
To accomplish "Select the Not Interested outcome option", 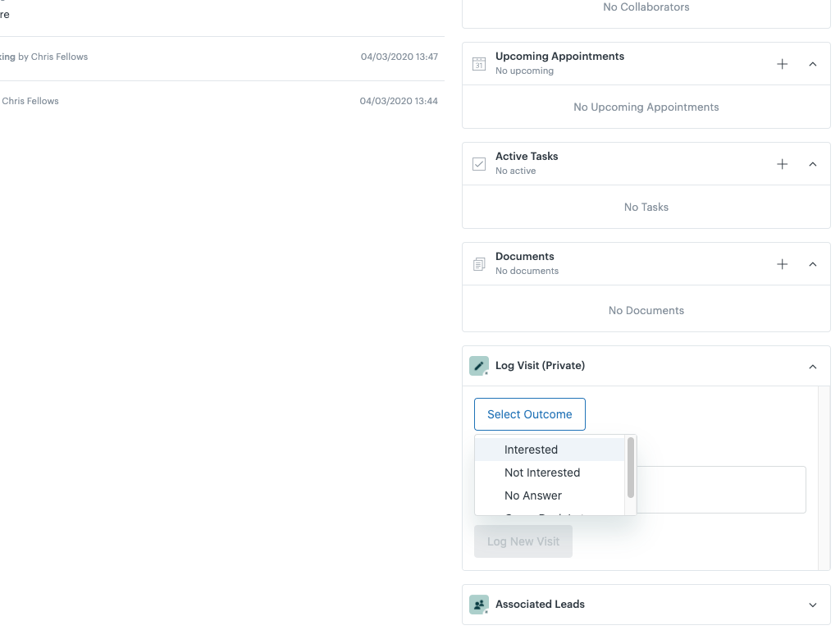I will [x=541, y=472].
